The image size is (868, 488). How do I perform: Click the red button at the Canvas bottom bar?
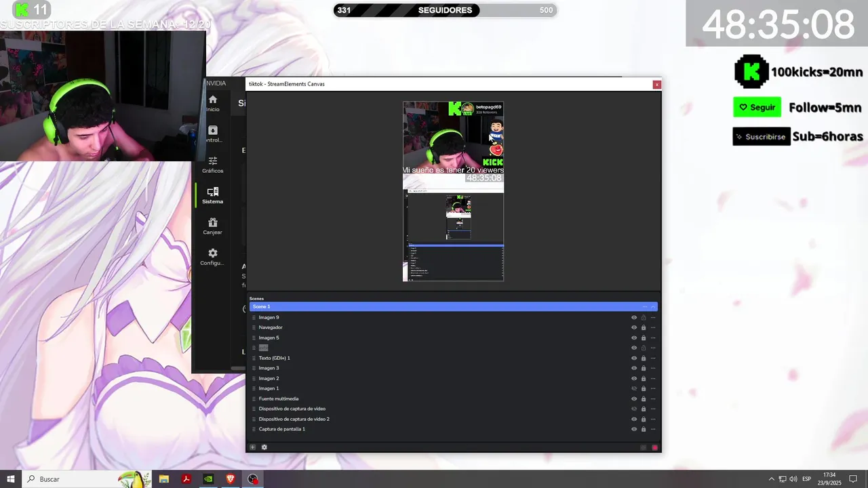coord(654,447)
